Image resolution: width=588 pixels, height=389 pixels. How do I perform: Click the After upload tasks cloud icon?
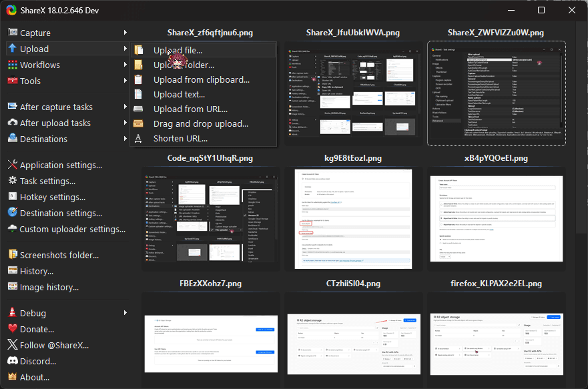(x=12, y=123)
